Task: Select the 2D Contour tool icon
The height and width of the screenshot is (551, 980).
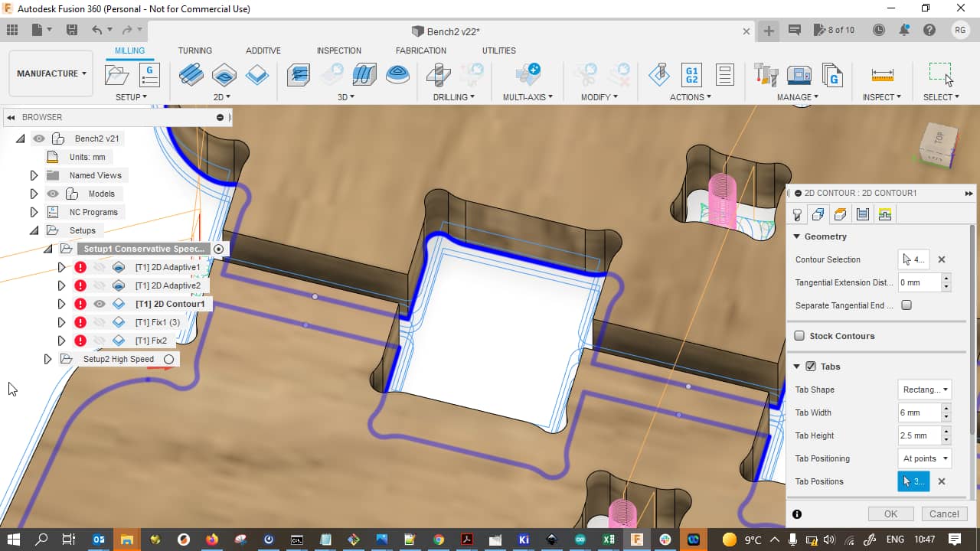Action: (257, 75)
